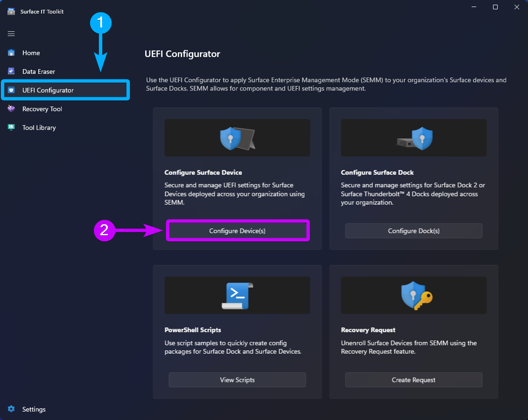Click the Recovery Tool icon
The height and width of the screenshot is (420, 528).
[10, 109]
